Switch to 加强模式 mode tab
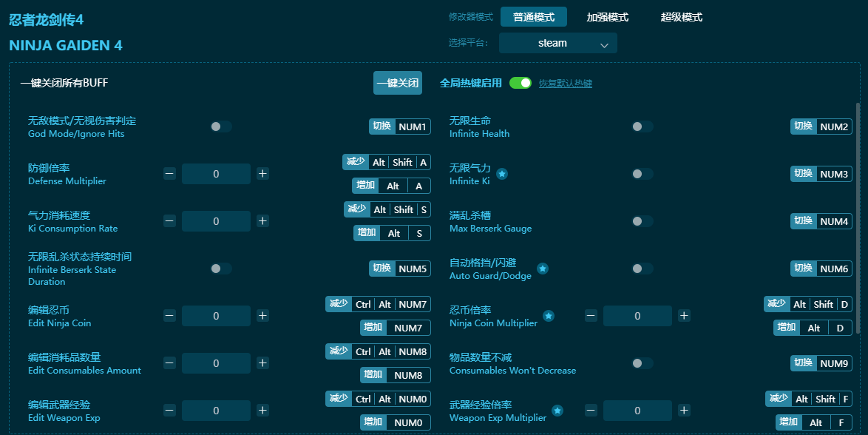868x435 pixels. (x=607, y=17)
